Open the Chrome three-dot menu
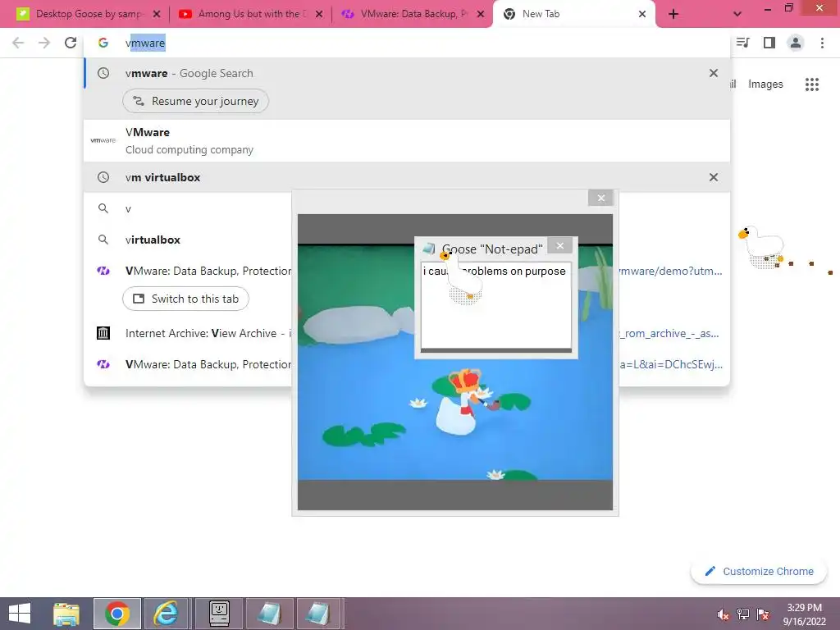This screenshot has width=840, height=630. pyautogui.click(x=822, y=43)
